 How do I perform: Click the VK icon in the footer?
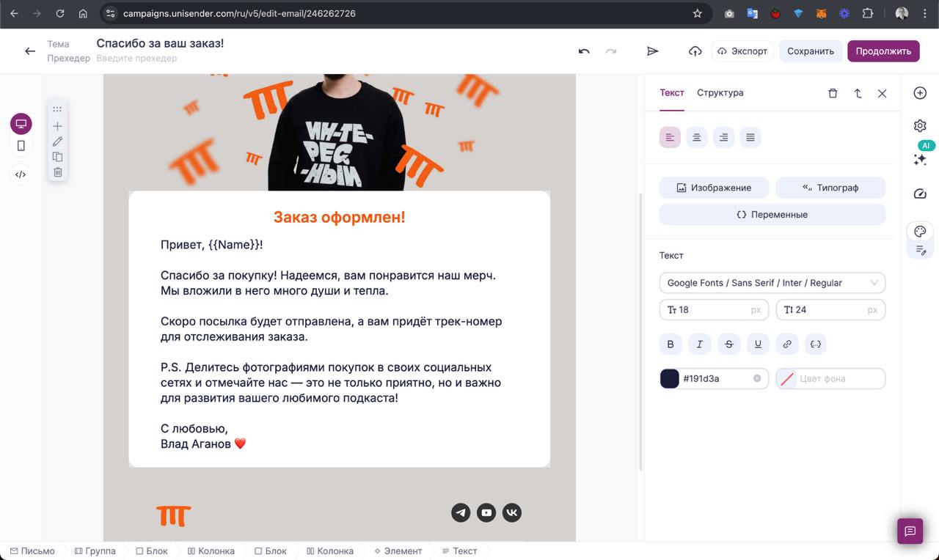(x=512, y=512)
